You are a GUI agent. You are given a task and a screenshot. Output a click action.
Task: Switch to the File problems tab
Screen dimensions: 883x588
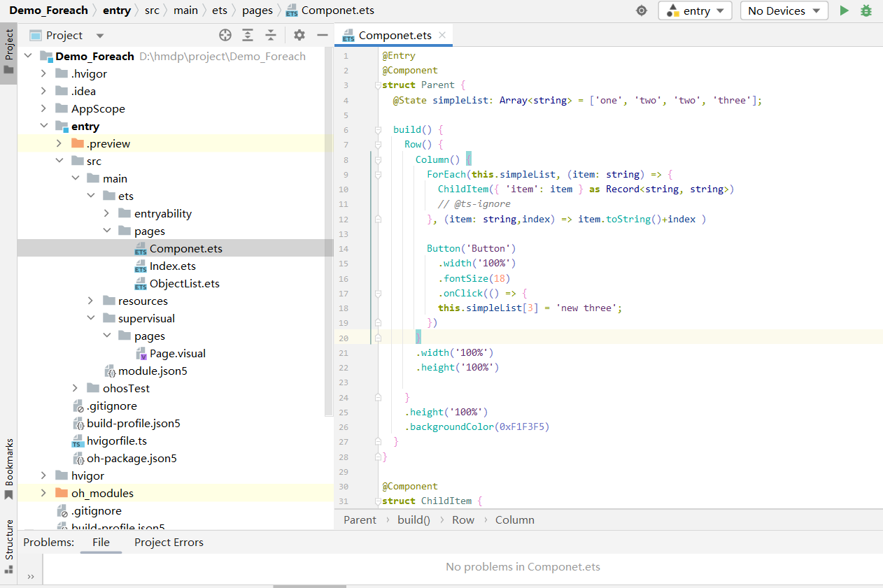coord(101,542)
